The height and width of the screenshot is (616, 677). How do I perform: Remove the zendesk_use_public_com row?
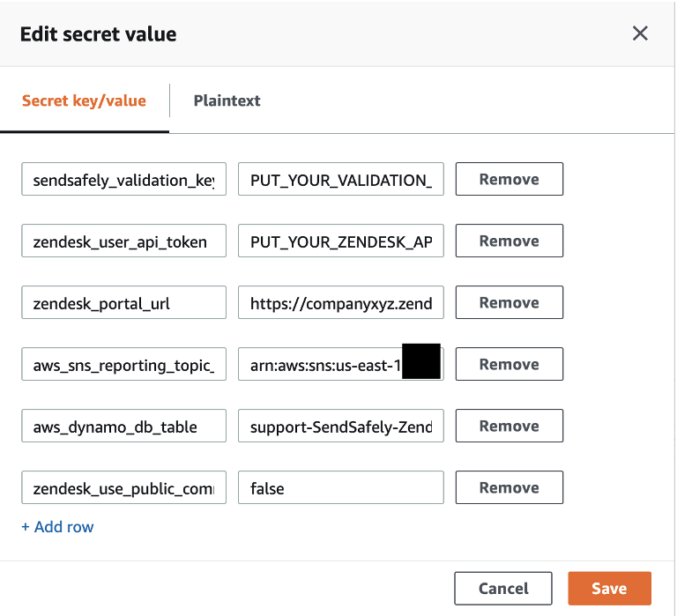click(x=509, y=488)
